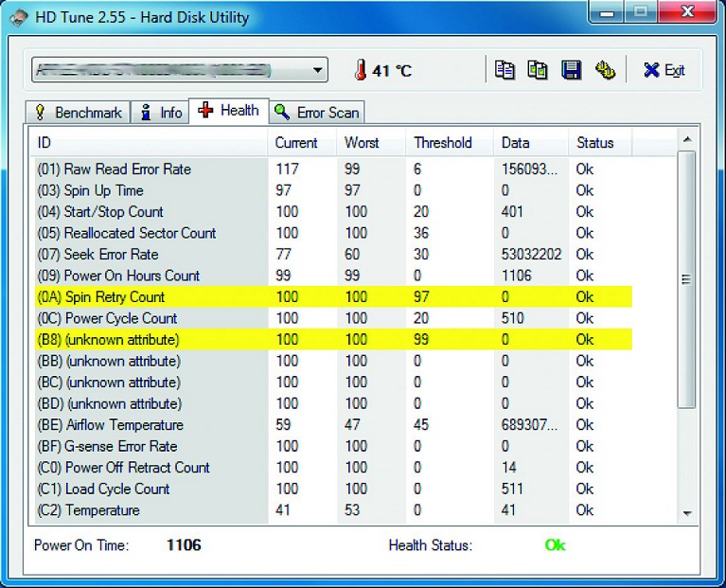Click the scrollbar down arrow

point(687,512)
